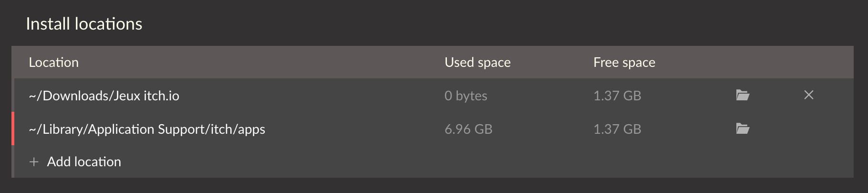Viewport: 868px width, 193px height.
Task: Click free space value in itch/apps row
Action: tap(617, 129)
